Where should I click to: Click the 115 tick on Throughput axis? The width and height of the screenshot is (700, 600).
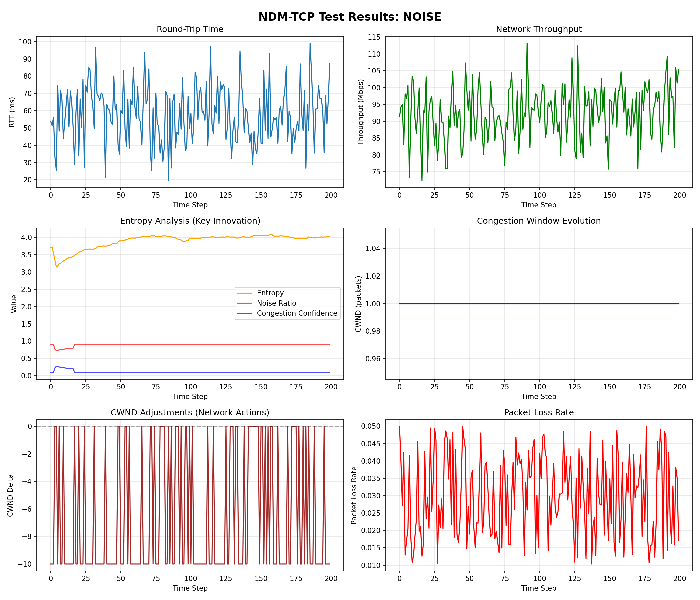click(374, 37)
